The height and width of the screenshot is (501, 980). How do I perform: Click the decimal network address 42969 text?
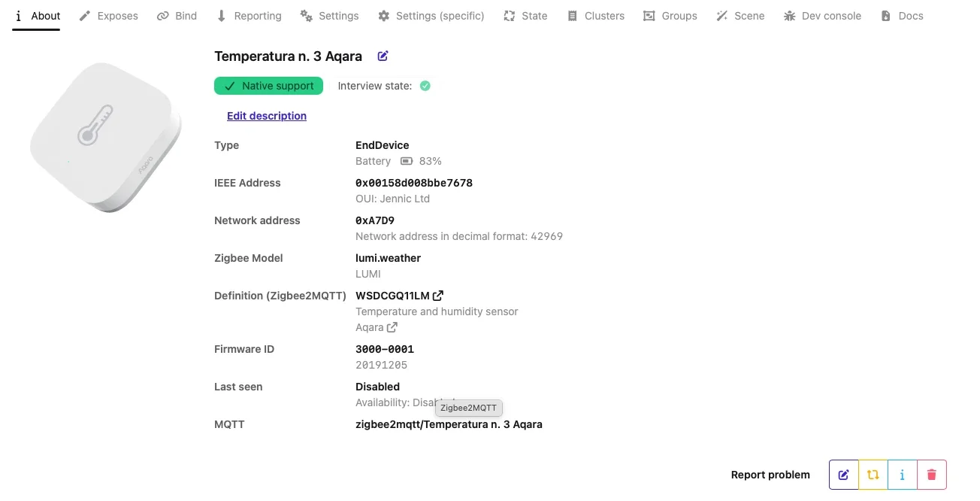459,236
